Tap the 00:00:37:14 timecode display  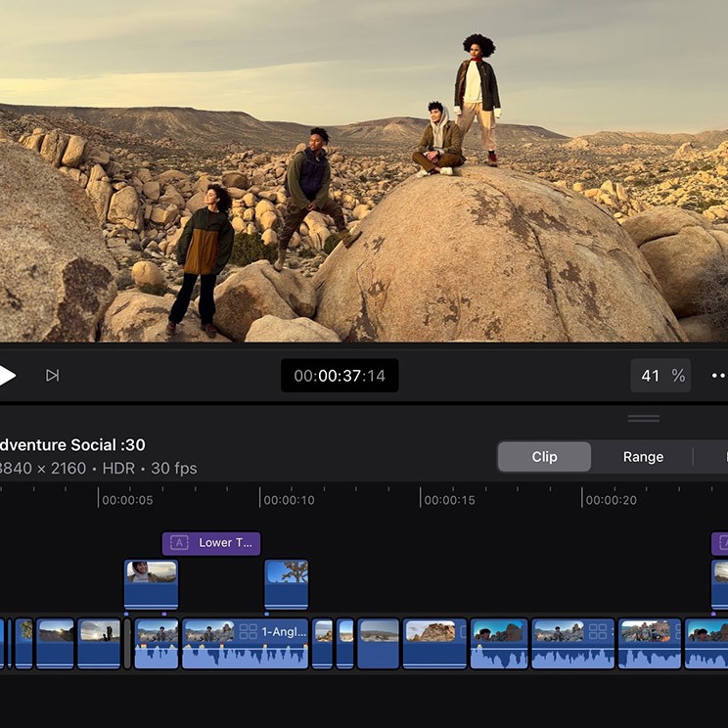340,376
